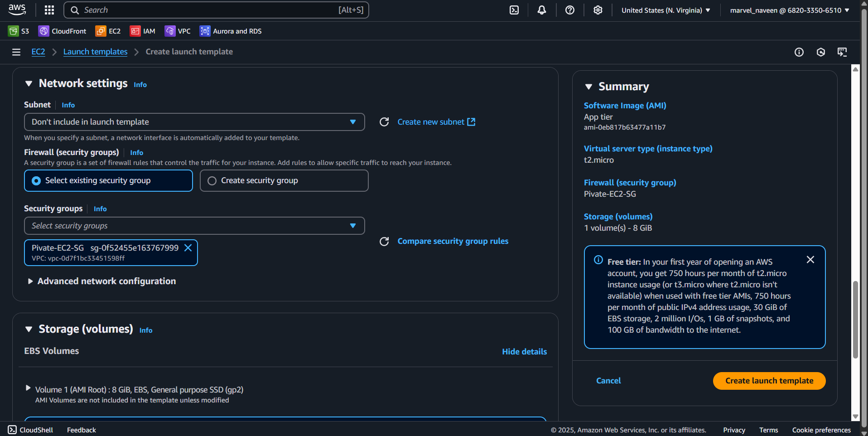Open the settings gear in top bar
Screen dimensions: 868x436
point(598,10)
